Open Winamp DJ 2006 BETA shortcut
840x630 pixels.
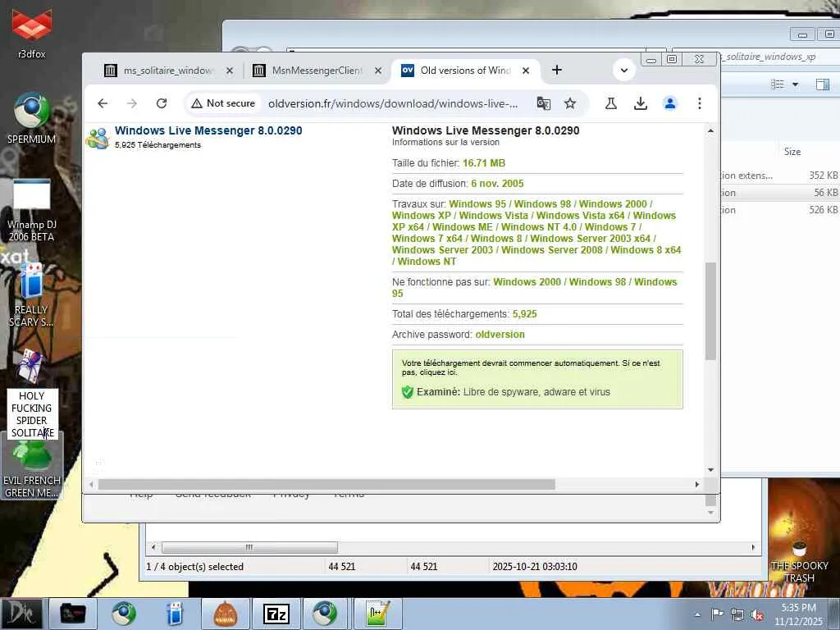[32, 210]
